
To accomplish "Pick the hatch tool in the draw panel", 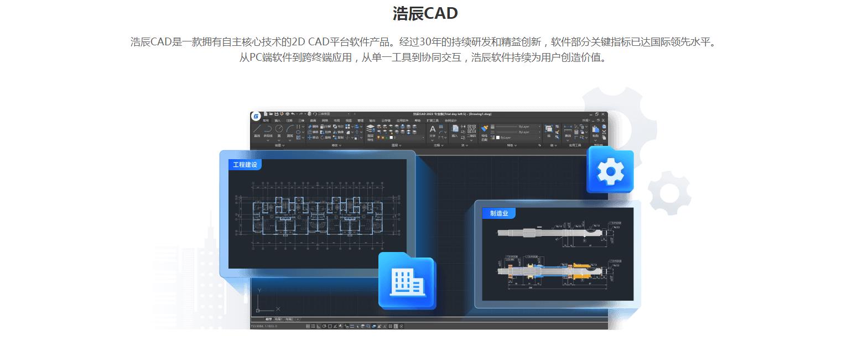I will (299, 138).
